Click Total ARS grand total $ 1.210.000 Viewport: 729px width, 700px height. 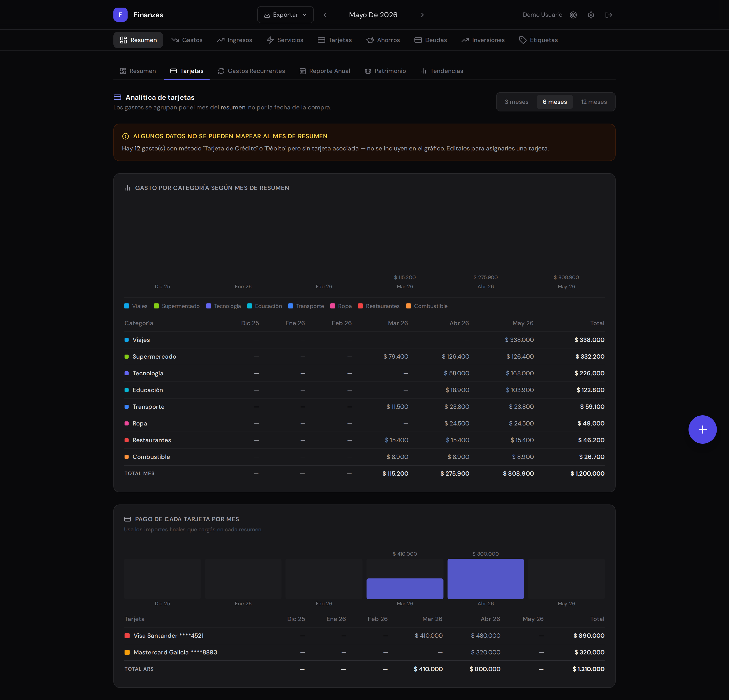tap(589, 670)
